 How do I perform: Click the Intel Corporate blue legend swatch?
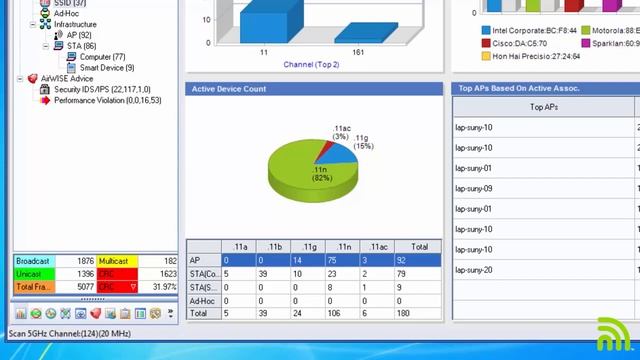486,31
